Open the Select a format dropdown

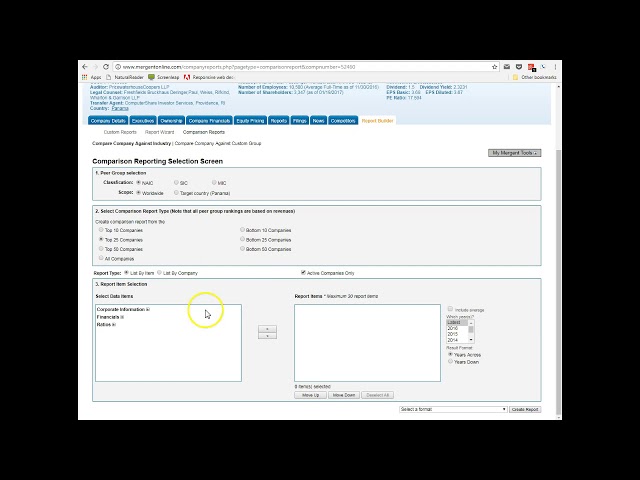[453, 409]
